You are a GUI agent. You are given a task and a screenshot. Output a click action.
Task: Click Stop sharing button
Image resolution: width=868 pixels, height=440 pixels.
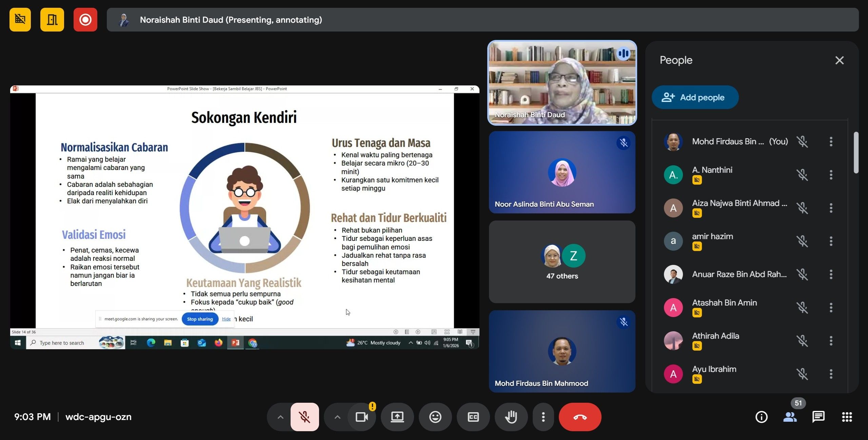tap(200, 319)
